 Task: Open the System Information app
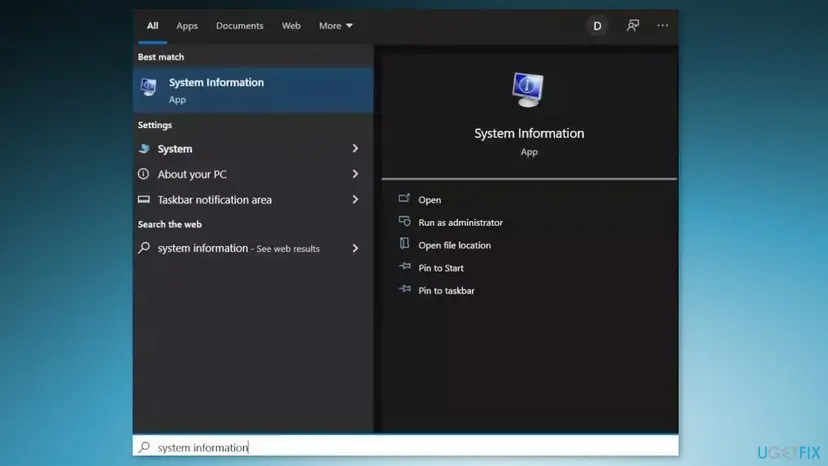(429, 200)
